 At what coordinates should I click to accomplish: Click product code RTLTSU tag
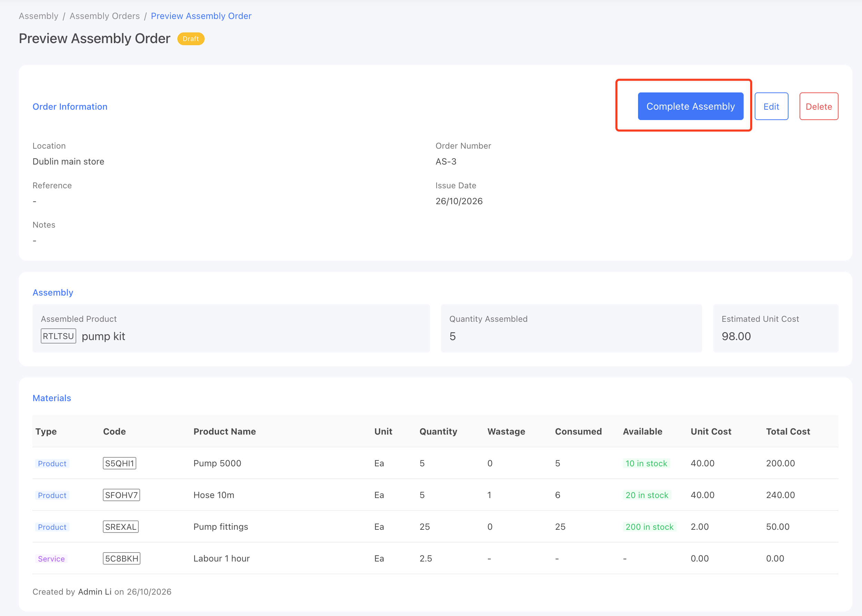[x=58, y=336]
